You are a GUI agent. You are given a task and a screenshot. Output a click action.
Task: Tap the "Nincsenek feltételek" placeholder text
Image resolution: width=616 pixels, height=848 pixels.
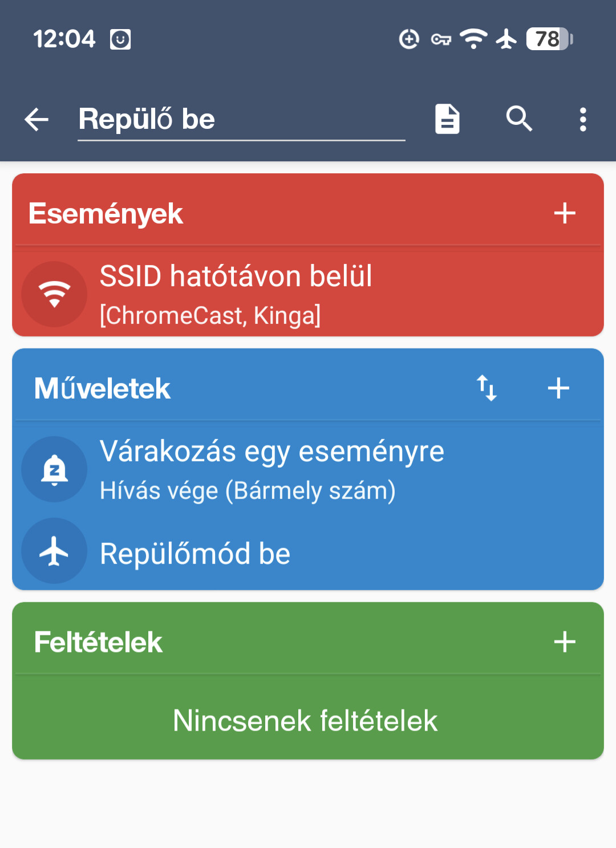click(305, 720)
